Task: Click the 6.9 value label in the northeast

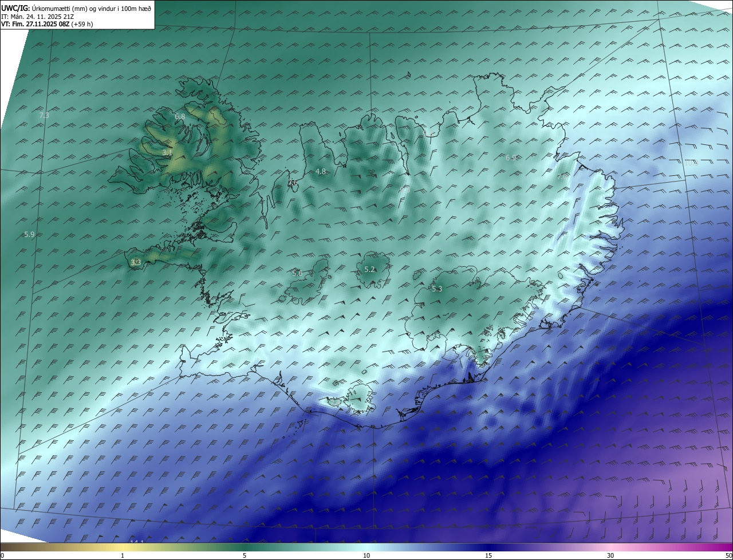Action: click(x=511, y=157)
